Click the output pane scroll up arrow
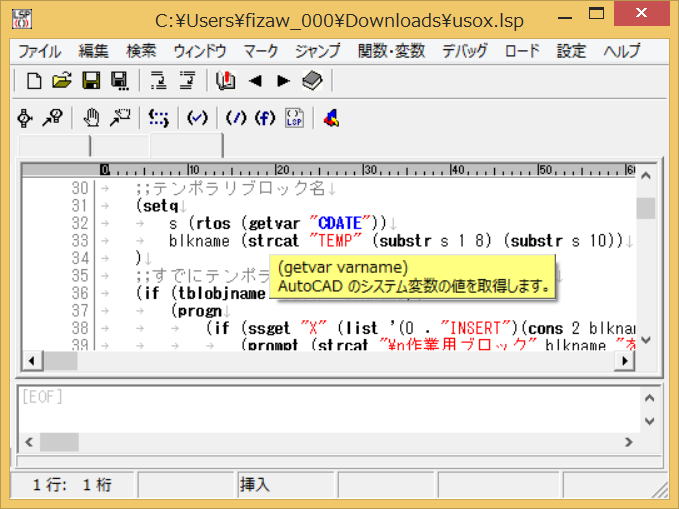This screenshot has width=679, height=509. (x=649, y=398)
